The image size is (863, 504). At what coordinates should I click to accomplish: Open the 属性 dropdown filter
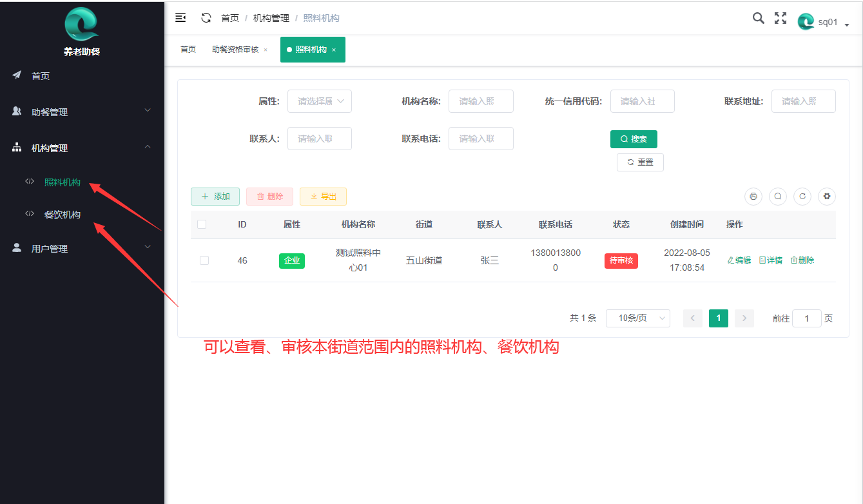click(x=320, y=101)
